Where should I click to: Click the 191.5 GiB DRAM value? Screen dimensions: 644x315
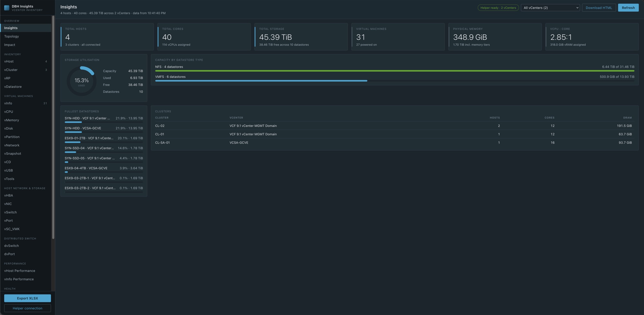point(624,126)
